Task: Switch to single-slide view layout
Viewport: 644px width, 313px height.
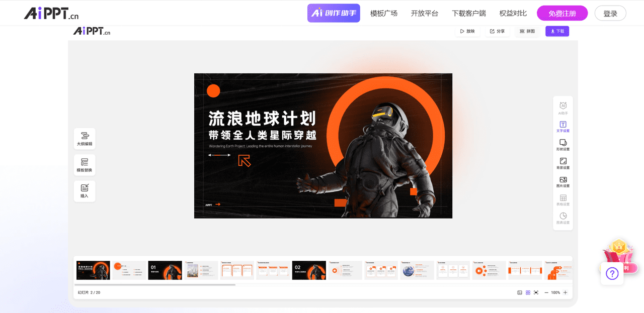Action: tap(519, 292)
